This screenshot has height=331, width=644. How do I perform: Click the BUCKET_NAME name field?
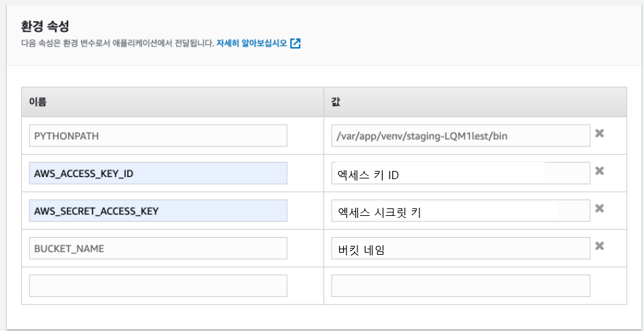coord(158,249)
